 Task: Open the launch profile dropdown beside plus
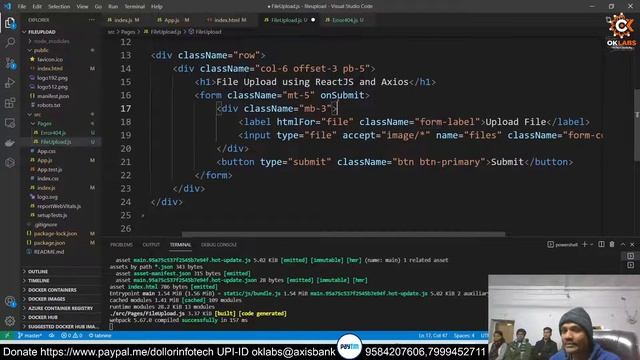pos(591,244)
